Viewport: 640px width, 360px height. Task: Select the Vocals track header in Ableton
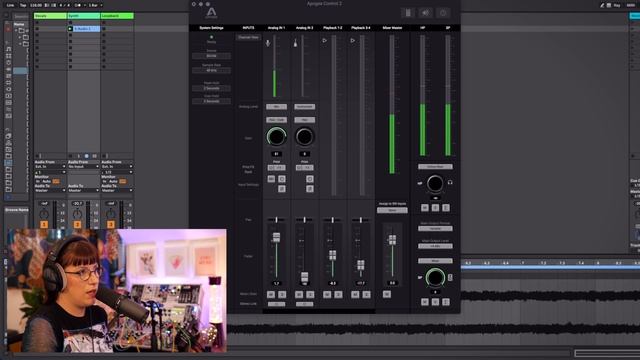point(50,16)
